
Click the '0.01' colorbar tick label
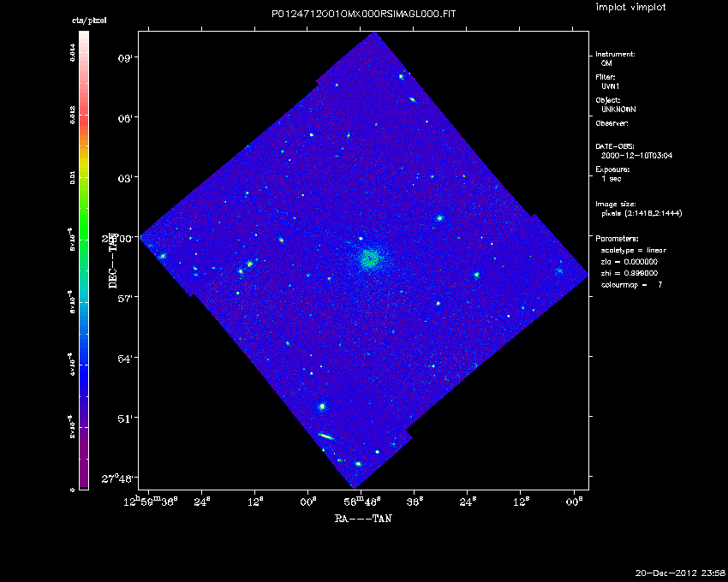coord(73,177)
